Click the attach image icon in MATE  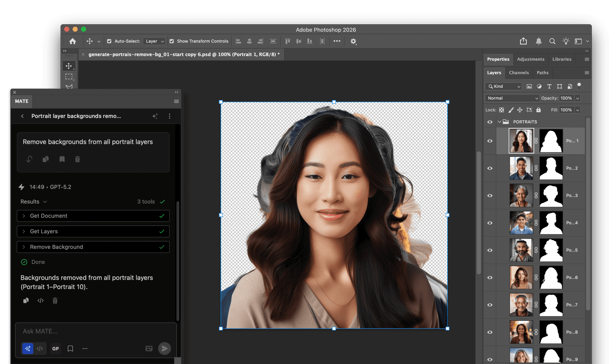click(x=149, y=349)
